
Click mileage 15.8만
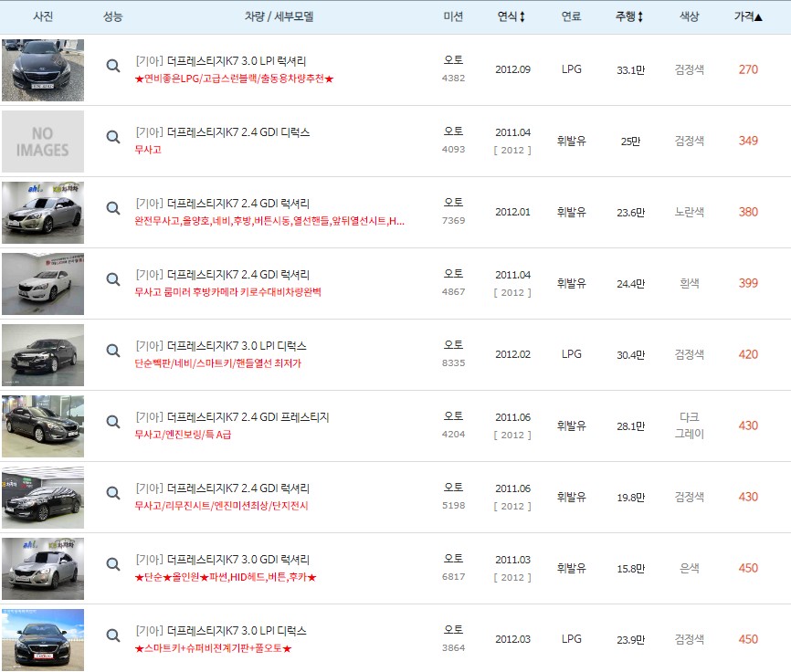point(630,569)
